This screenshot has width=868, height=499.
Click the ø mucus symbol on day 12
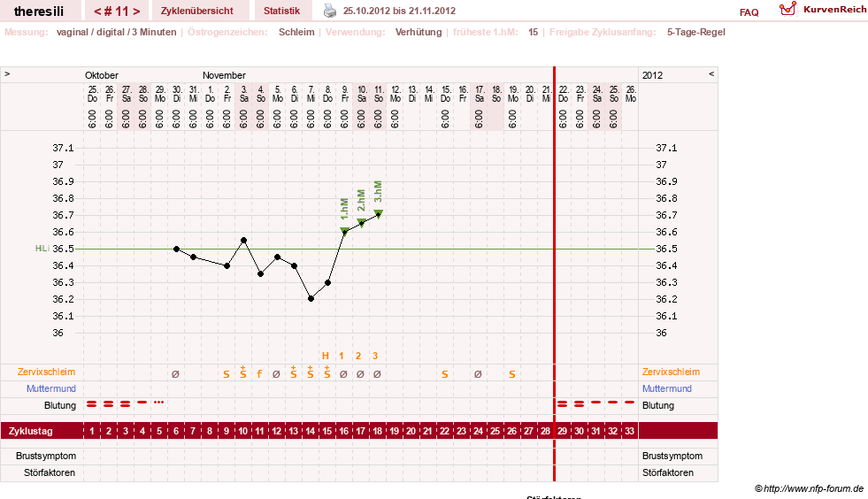coord(276,374)
